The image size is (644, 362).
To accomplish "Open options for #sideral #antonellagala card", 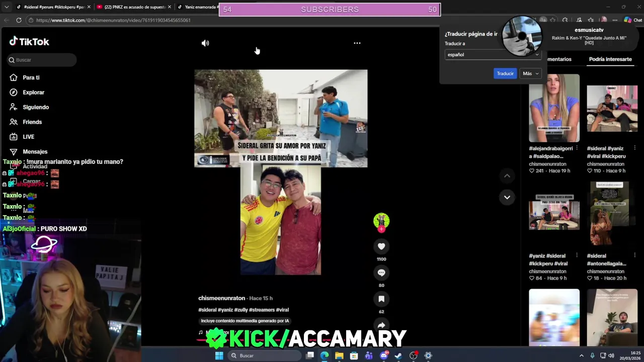I will [x=634, y=255].
